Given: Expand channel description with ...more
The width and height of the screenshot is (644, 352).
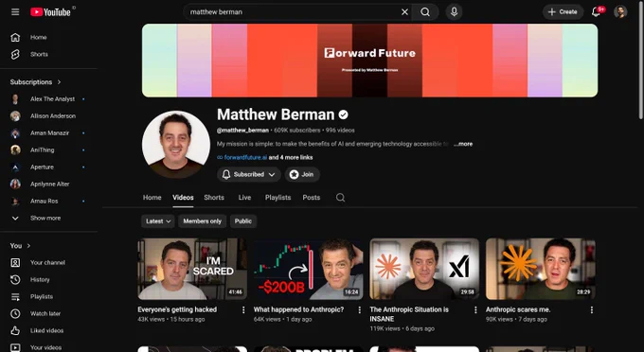Looking at the screenshot, I should click(463, 144).
